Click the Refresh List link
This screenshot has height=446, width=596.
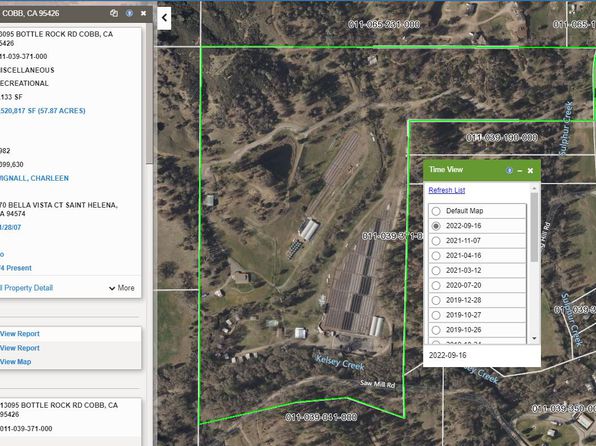447,190
